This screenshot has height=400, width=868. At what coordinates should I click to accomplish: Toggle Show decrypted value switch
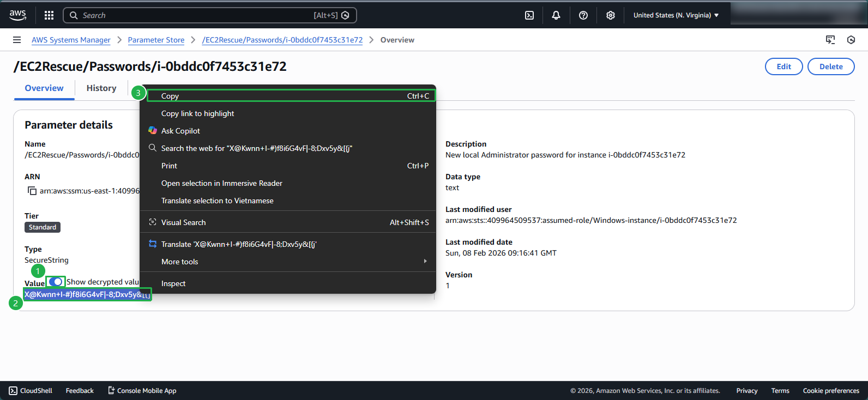(56, 282)
